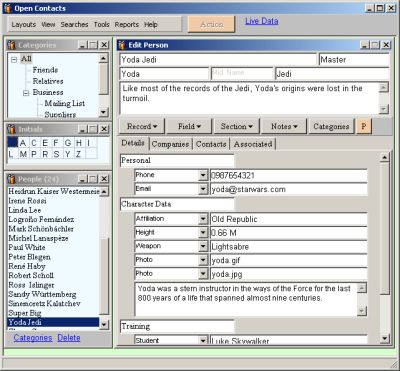This screenshot has width=400, height=371.
Task: Open the Height field type dropdown
Action: [x=203, y=233]
